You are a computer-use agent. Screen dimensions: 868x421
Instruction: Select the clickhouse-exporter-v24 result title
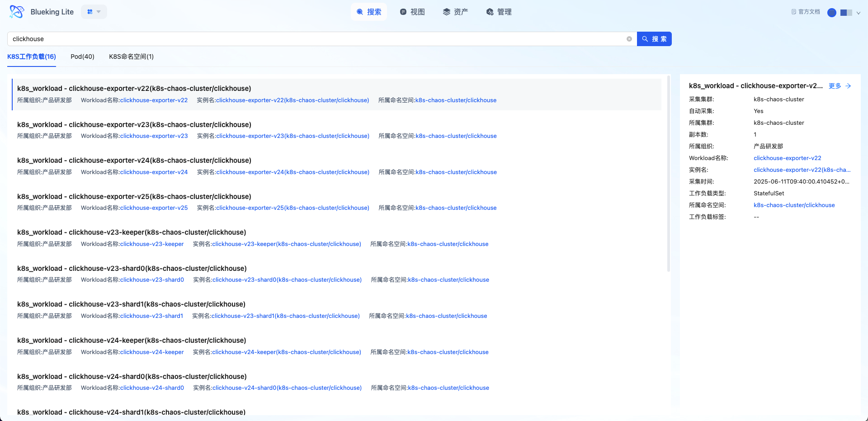[134, 161]
